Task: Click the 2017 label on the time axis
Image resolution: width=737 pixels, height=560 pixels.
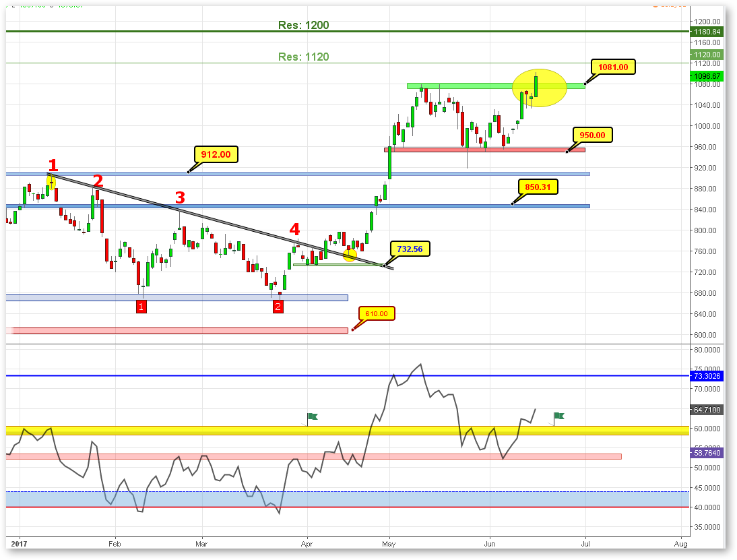Action: click(x=20, y=544)
